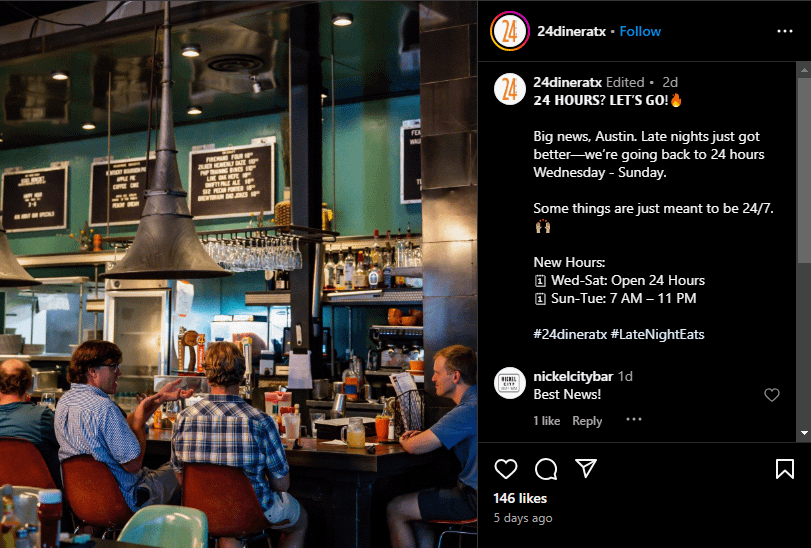Image resolution: width=811 pixels, height=548 pixels.
Task: Open comments with the speech bubble icon
Action: pos(546,469)
